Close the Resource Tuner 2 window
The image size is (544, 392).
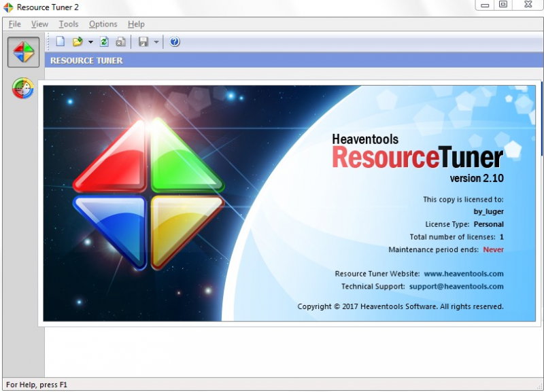click(528, 5)
